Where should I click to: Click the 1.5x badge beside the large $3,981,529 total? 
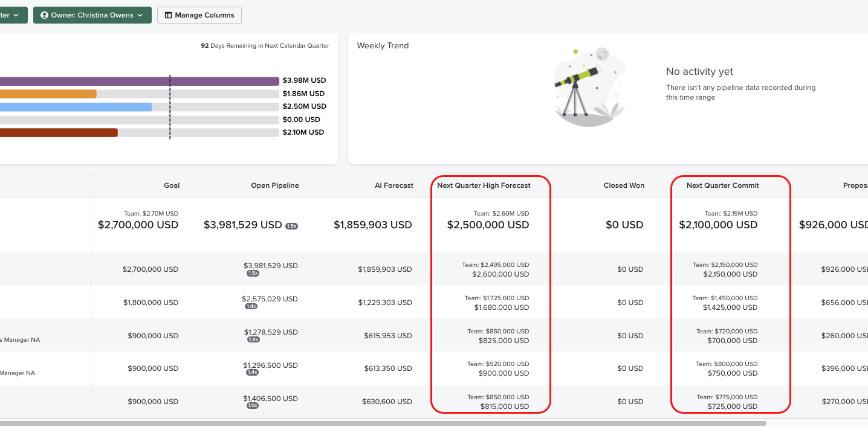coord(291,226)
